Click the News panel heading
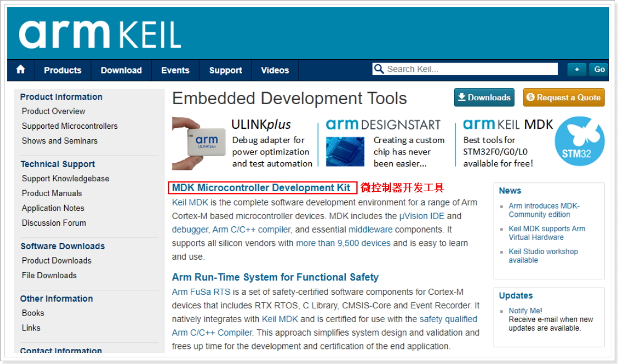The image size is (618, 364). coord(510,191)
